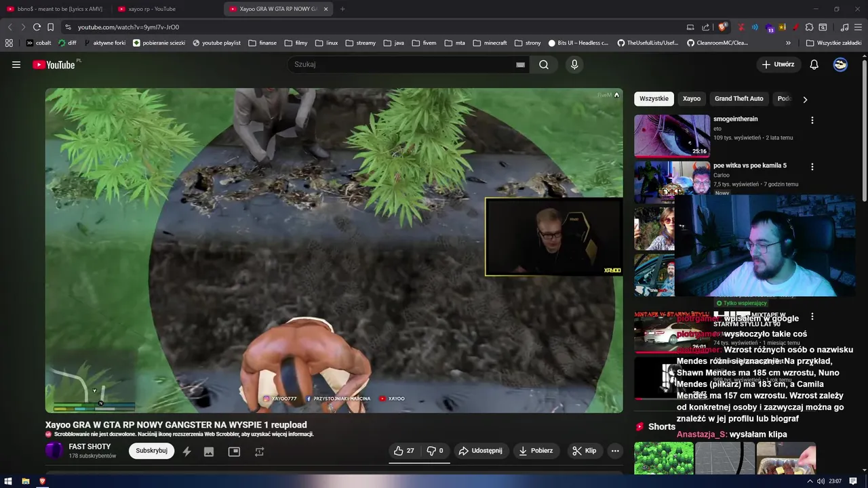Image resolution: width=868 pixels, height=488 pixels.
Task: Like the video with thumbs up
Action: (404, 451)
